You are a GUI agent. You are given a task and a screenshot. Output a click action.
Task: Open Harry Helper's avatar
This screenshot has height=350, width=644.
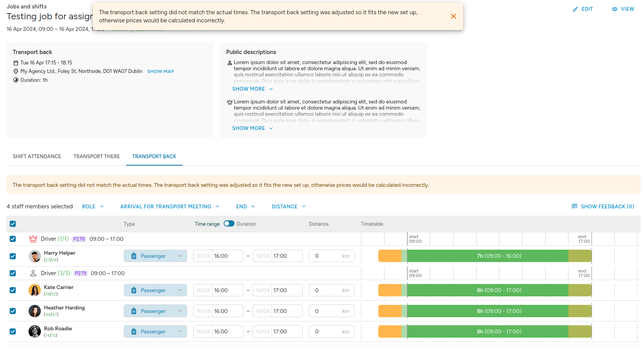[x=35, y=256]
